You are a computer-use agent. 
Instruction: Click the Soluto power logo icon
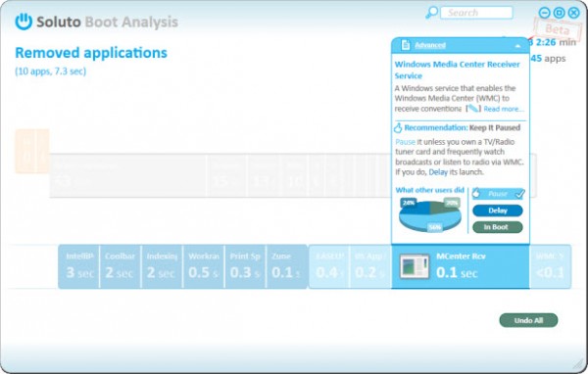[24, 22]
